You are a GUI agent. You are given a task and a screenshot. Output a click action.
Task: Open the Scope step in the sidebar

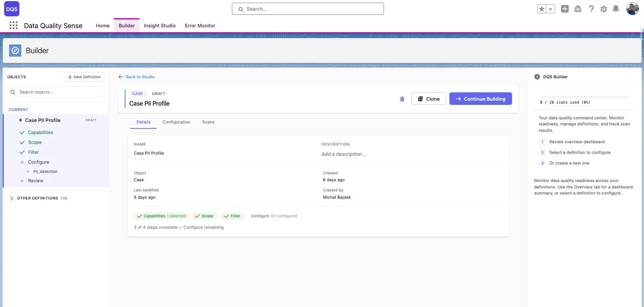(x=35, y=142)
